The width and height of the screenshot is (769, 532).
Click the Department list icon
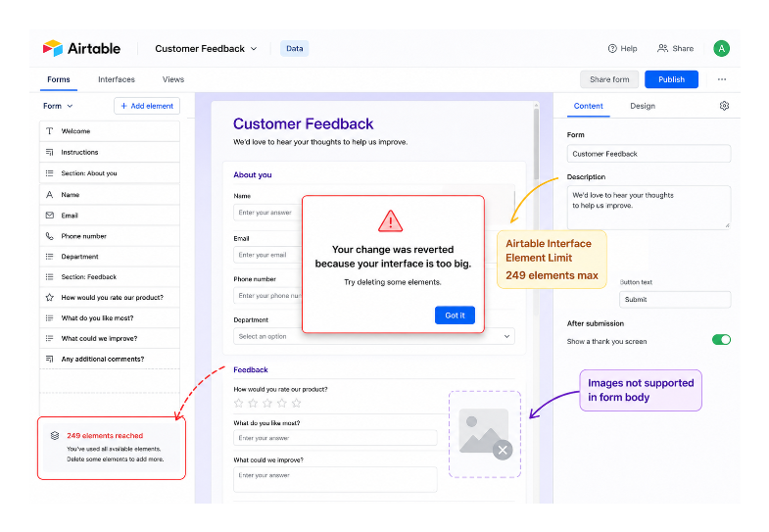tap(50, 257)
